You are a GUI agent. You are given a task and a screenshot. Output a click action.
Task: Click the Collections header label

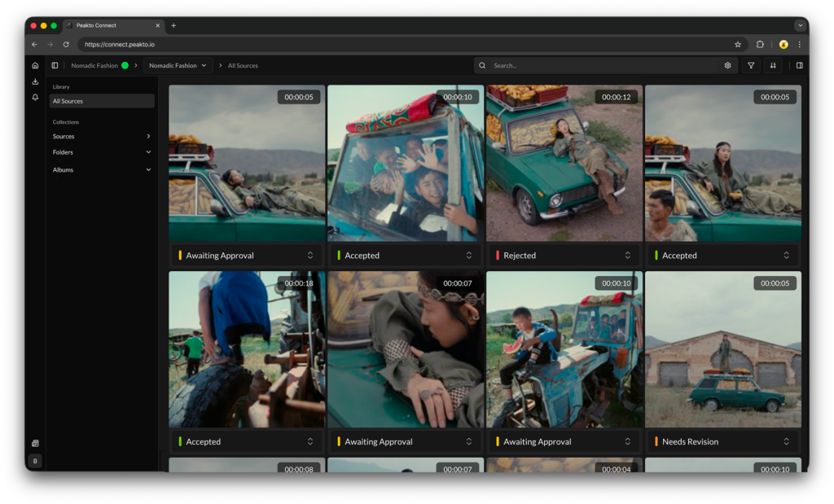click(65, 122)
